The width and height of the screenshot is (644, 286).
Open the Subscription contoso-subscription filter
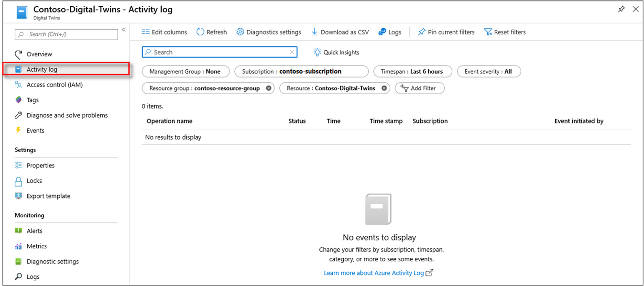click(301, 71)
